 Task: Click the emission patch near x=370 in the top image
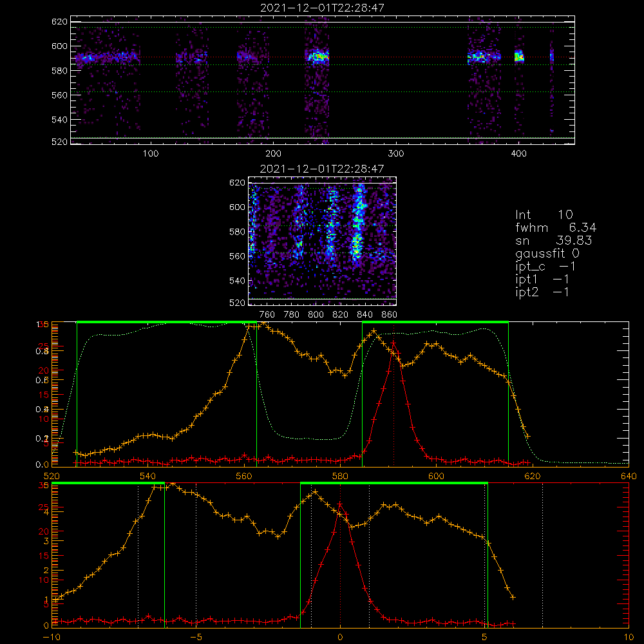484,57
